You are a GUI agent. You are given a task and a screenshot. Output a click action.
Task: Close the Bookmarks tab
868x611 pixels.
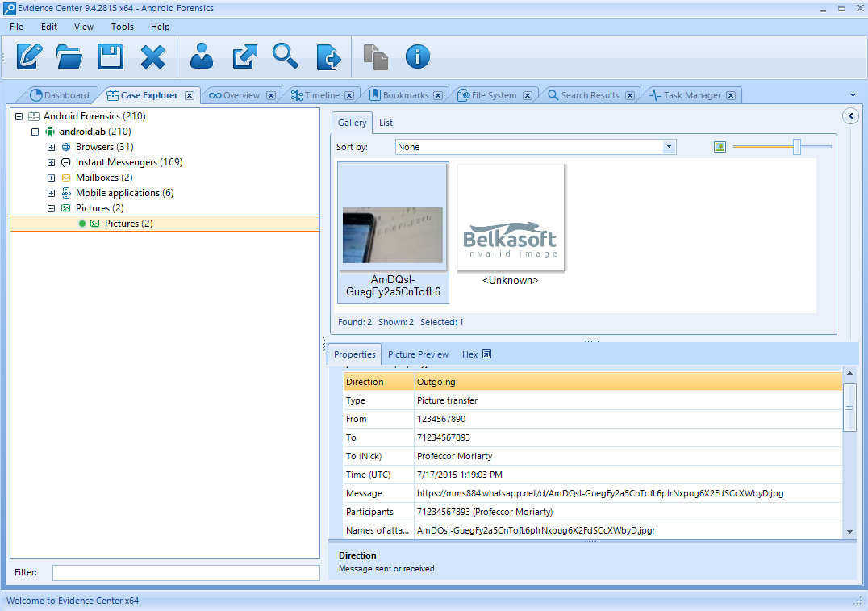click(x=438, y=95)
